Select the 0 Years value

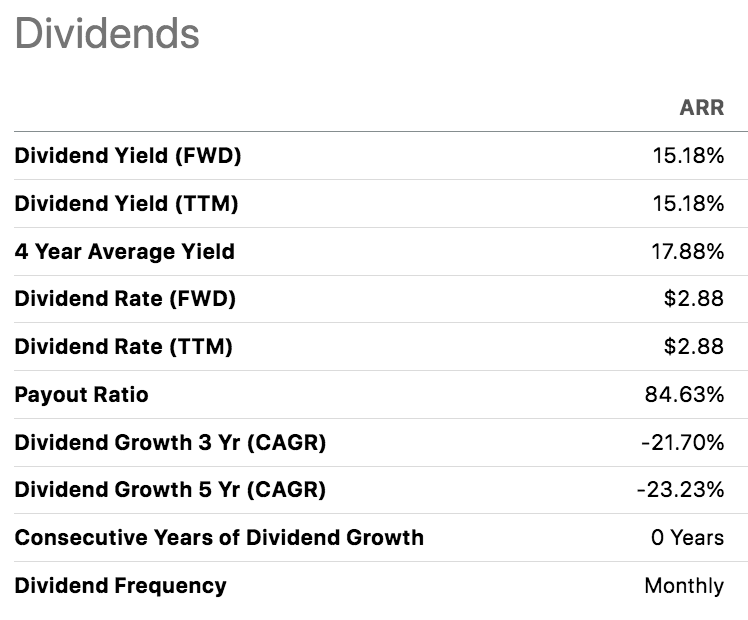click(687, 538)
